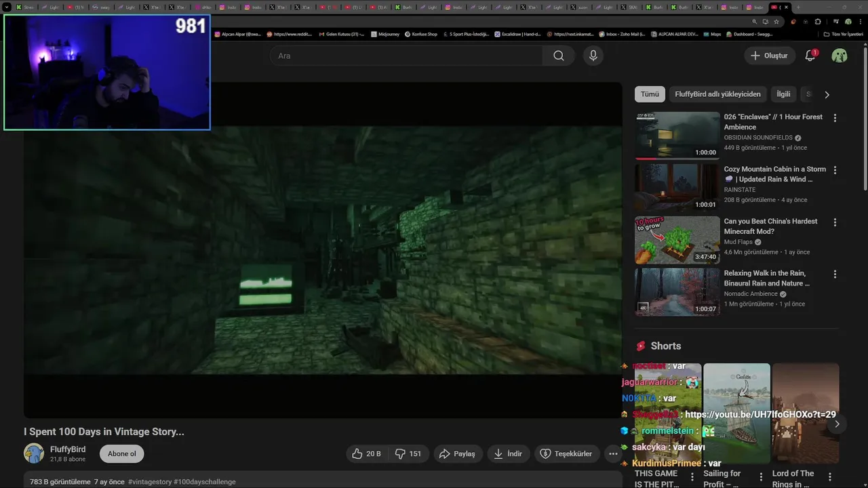Screen dimensions: 868x488
Task: Open Mud Flaps channel name
Action: click(738, 242)
